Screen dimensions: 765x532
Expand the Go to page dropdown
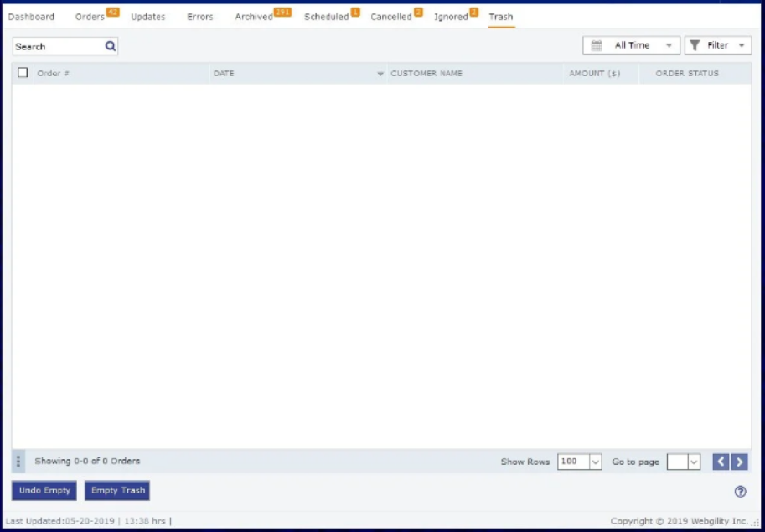tap(694, 462)
